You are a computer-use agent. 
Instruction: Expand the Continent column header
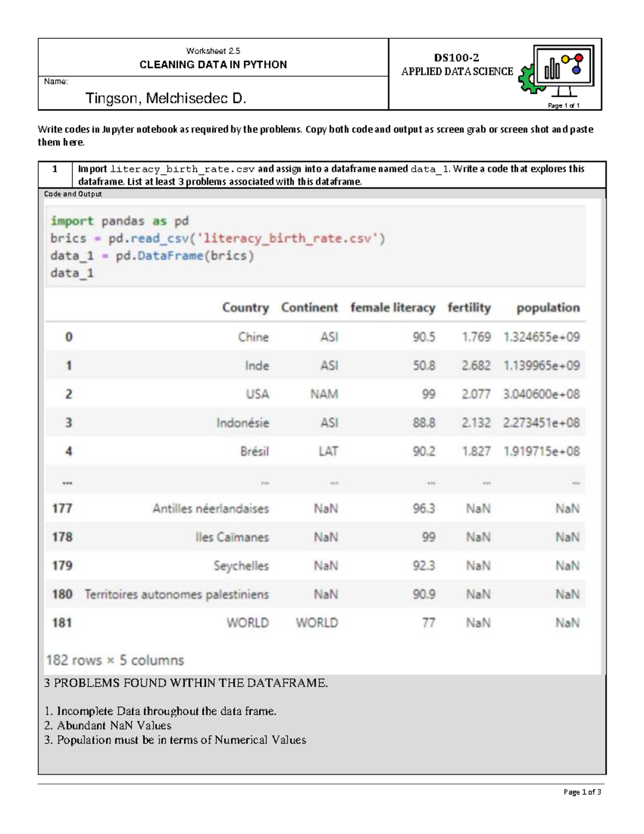pos(309,308)
